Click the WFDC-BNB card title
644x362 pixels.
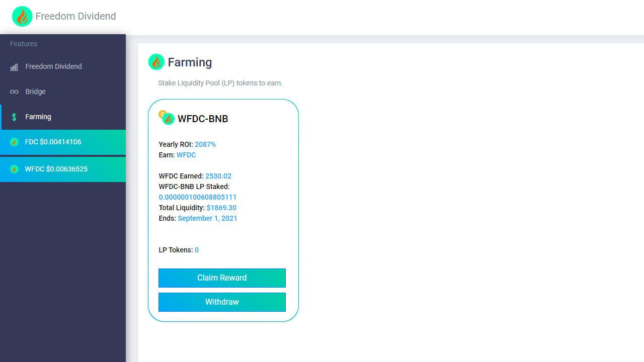[203, 119]
